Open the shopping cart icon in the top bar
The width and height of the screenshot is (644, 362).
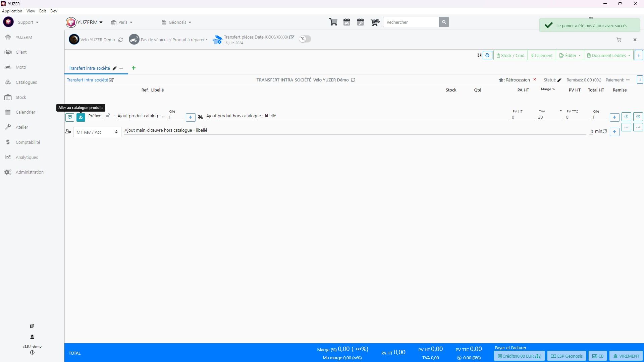(x=333, y=22)
